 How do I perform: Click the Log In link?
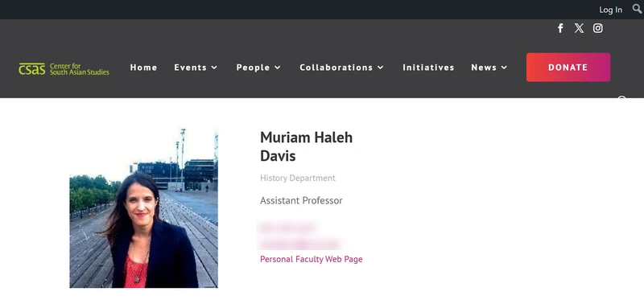click(x=611, y=10)
